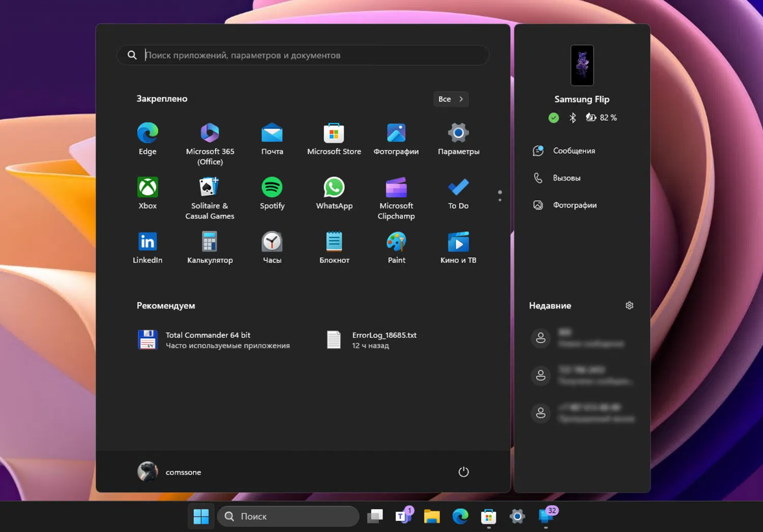Open Settings gear on the taskbar
This screenshot has width=763, height=532.
tap(517, 516)
